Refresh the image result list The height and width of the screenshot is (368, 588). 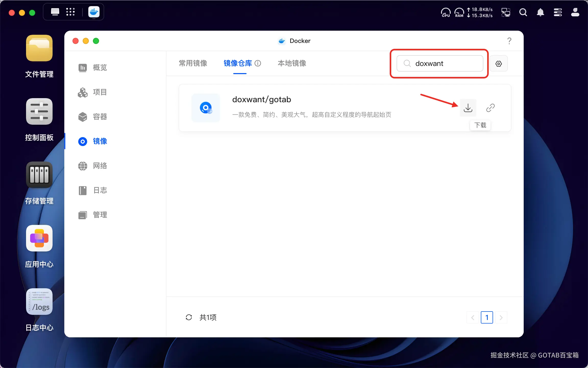pyautogui.click(x=189, y=317)
